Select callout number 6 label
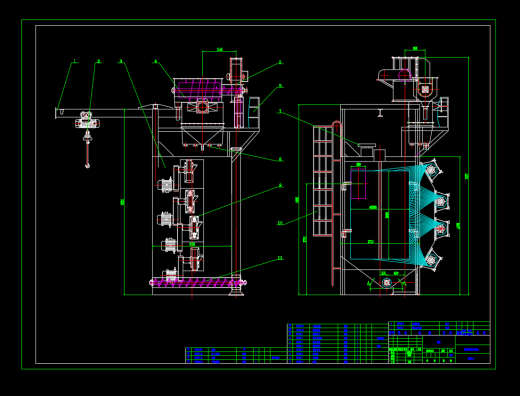This screenshot has height=396, width=520. 280,86
